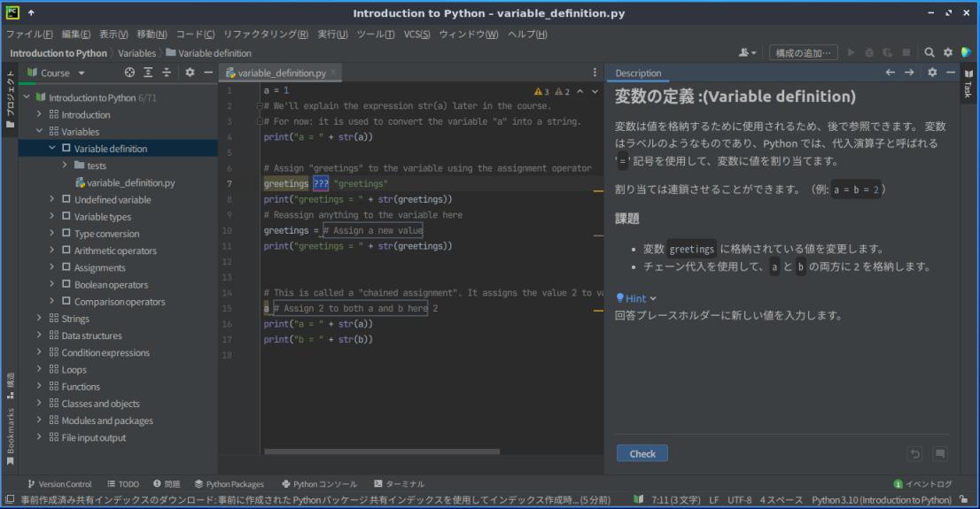Viewport: 980px width, 509px height.
Task: Open the VCS(S) menu
Action: pyautogui.click(x=416, y=34)
